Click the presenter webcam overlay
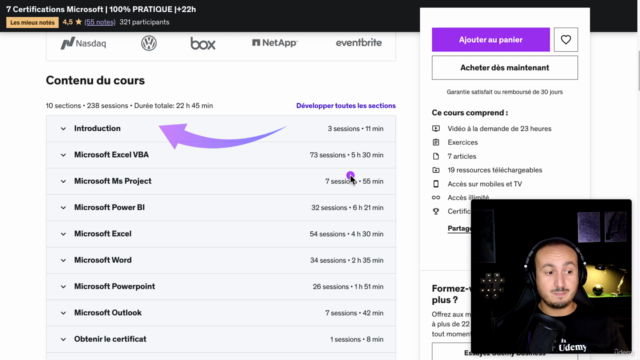This screenshot has height=360, width=640. coord(551,276)
